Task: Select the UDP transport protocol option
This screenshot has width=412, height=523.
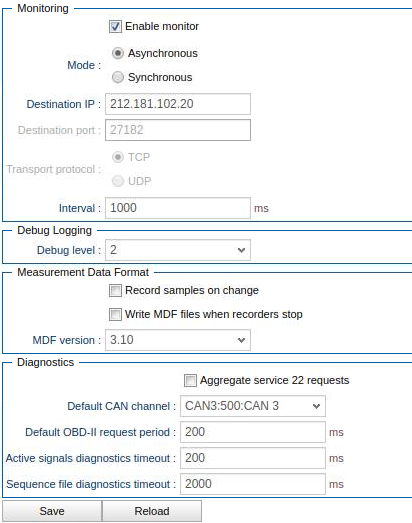Action: tap(118, 181)
